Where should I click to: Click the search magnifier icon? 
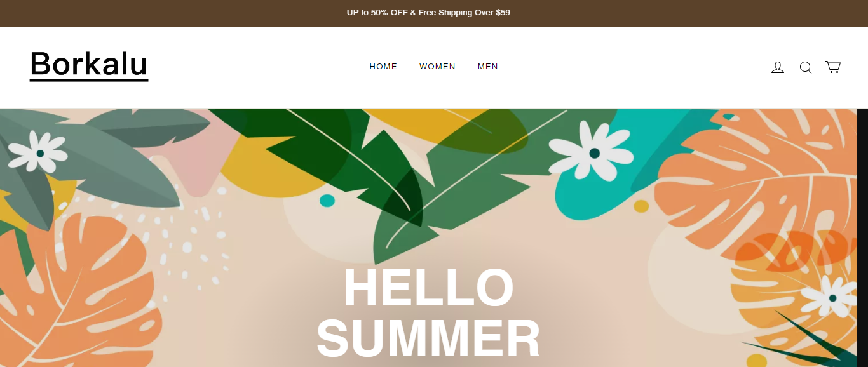[806, 67]
